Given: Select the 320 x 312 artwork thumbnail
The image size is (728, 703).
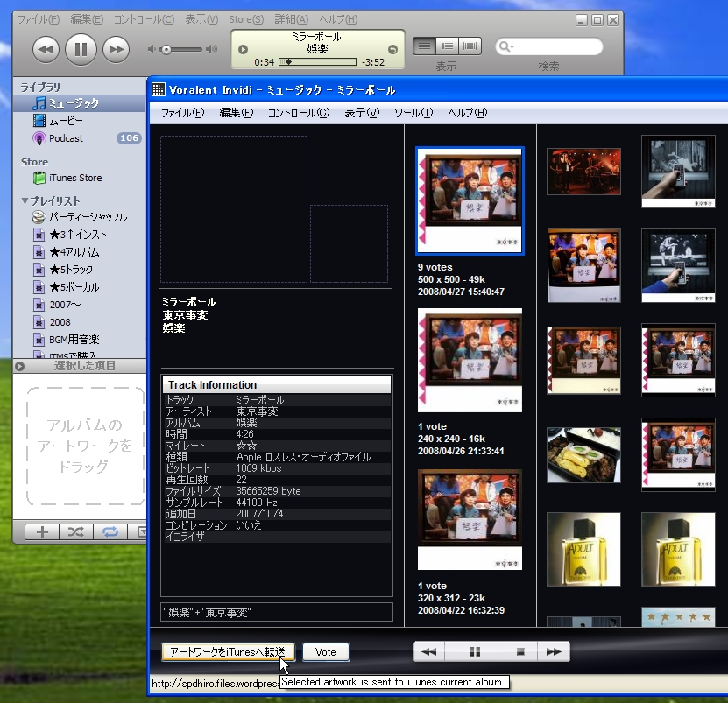Looking at the screenshot, I should [470, 520].
